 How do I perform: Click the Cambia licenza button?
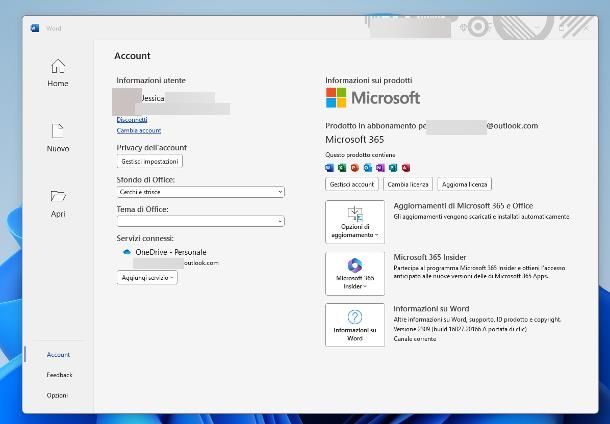coord(408,184)
